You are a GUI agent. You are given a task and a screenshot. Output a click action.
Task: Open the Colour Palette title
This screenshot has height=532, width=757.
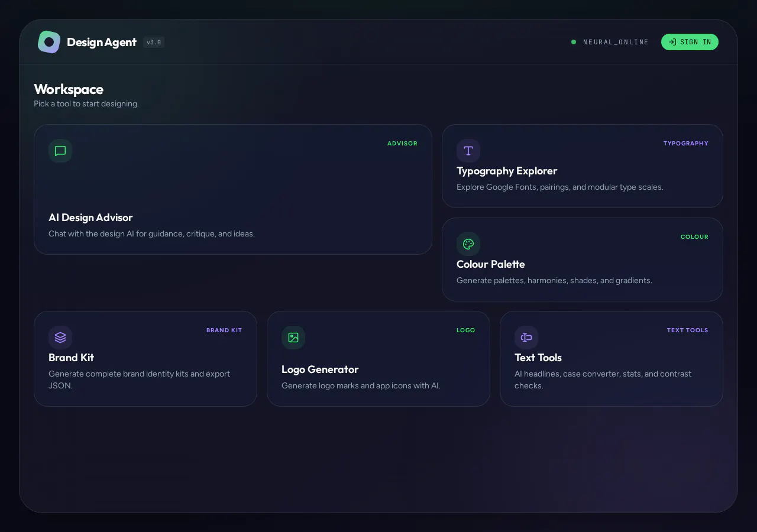click(491, 264)
